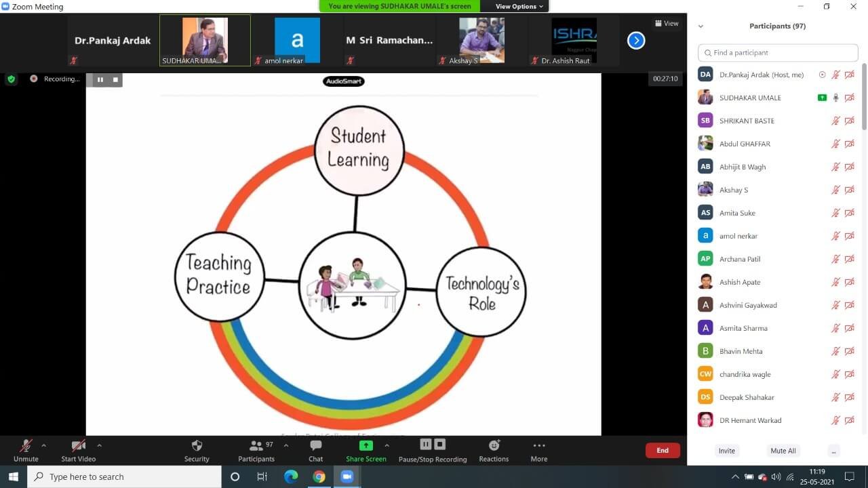Open the Reactions menu
The width and height of the screenshot is (868, 488).
coord(494,450)
